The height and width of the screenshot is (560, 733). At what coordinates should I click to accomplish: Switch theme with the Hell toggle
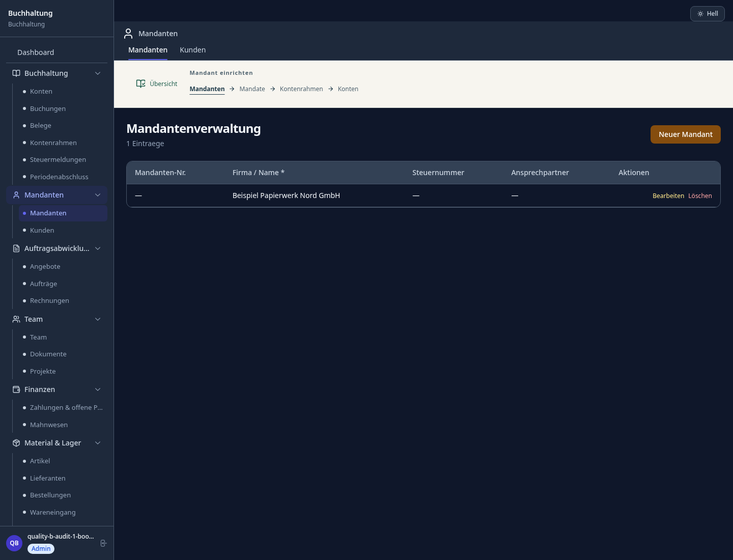708,14
